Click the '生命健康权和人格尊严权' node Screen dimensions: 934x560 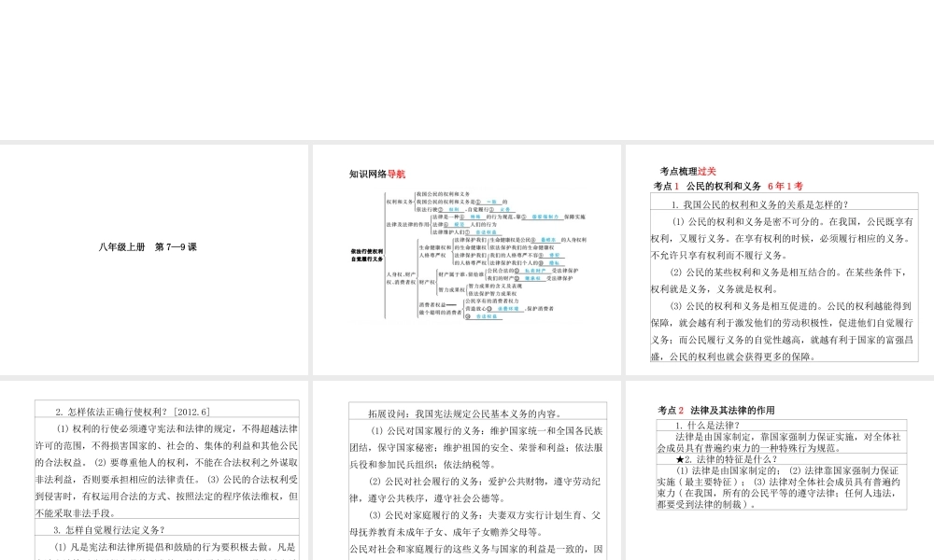coord(435,251)
